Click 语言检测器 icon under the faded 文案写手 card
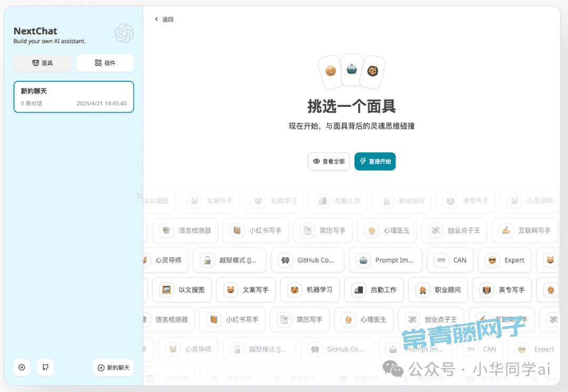This screenshot has height=392, width=568. coord(167,230)
